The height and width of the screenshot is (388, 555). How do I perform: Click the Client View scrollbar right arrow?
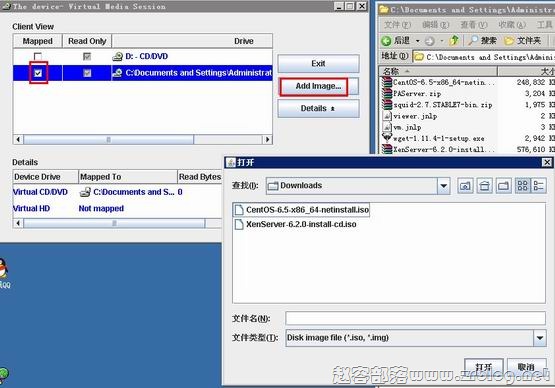coord(268,139)
